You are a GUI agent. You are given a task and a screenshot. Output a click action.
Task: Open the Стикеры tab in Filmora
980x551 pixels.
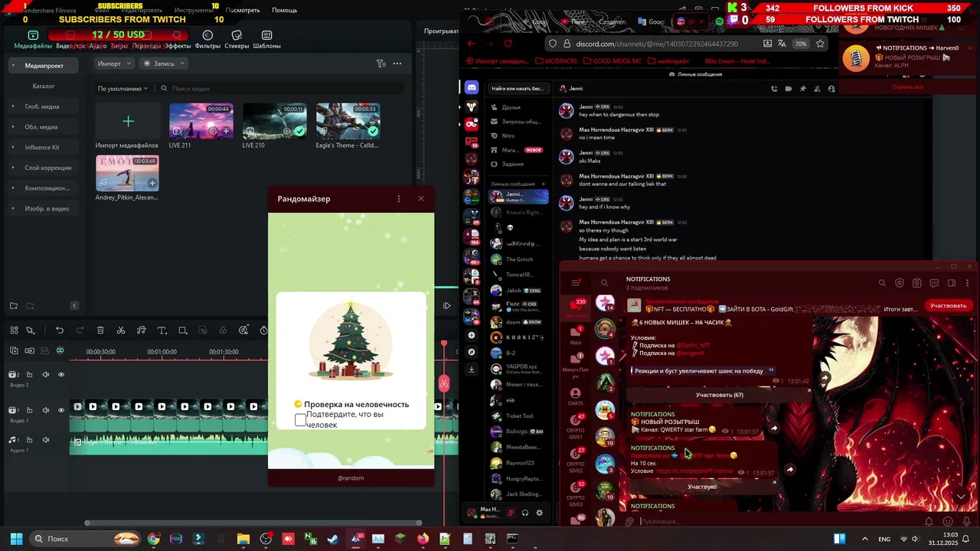coord(237,40)
